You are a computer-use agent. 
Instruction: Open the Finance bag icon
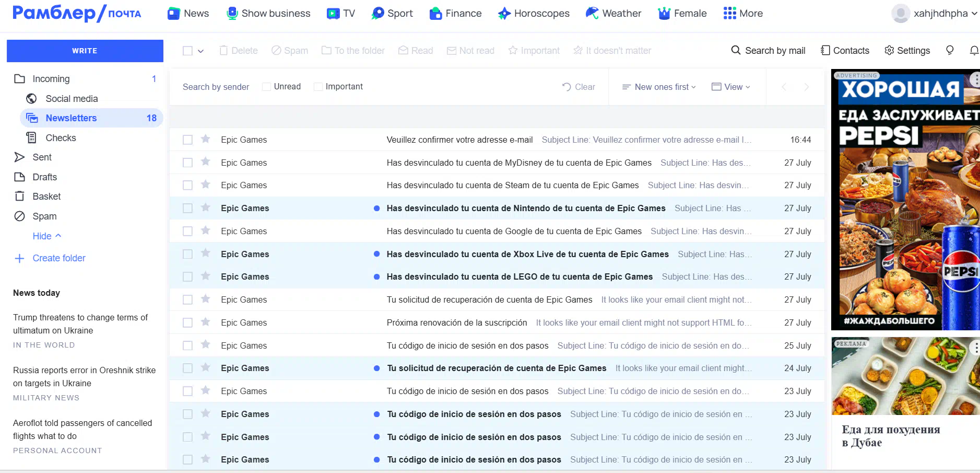(x=435, y=14)
